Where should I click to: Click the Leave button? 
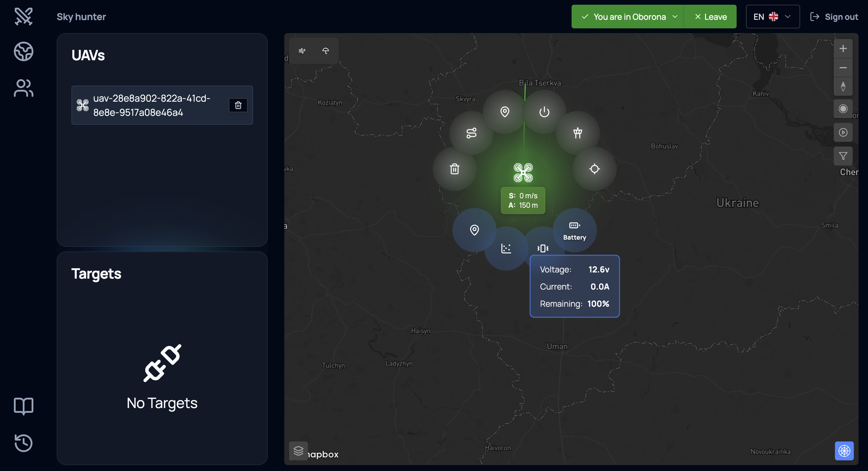coord(711,17)
